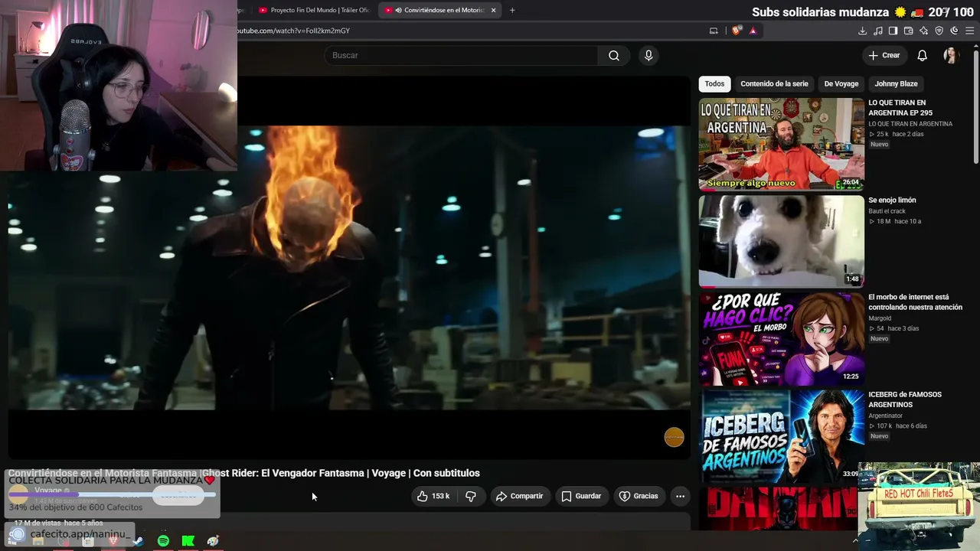Click the Margold channel name

pos(880,318)
